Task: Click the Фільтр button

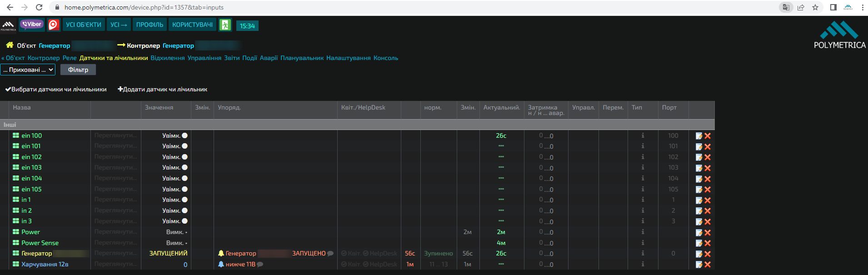Action: [78, 70]
